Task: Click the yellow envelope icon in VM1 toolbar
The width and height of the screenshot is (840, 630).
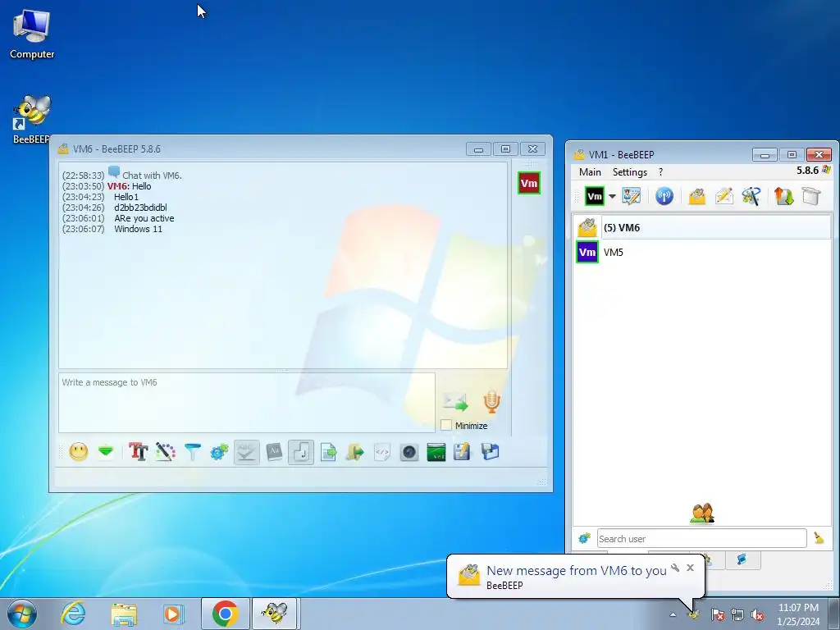Action: point(696,196)
